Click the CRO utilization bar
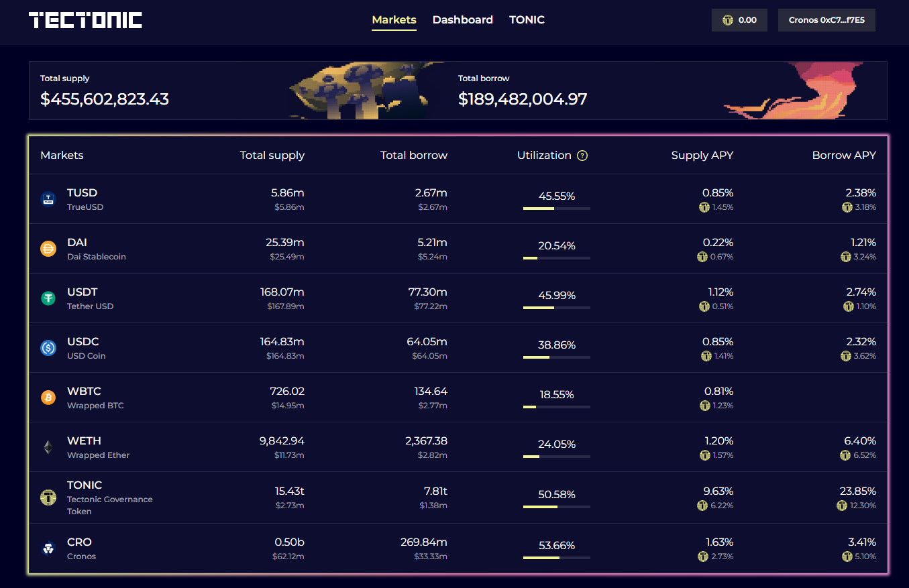The image size is (909, 588). [x=557, y=558]
